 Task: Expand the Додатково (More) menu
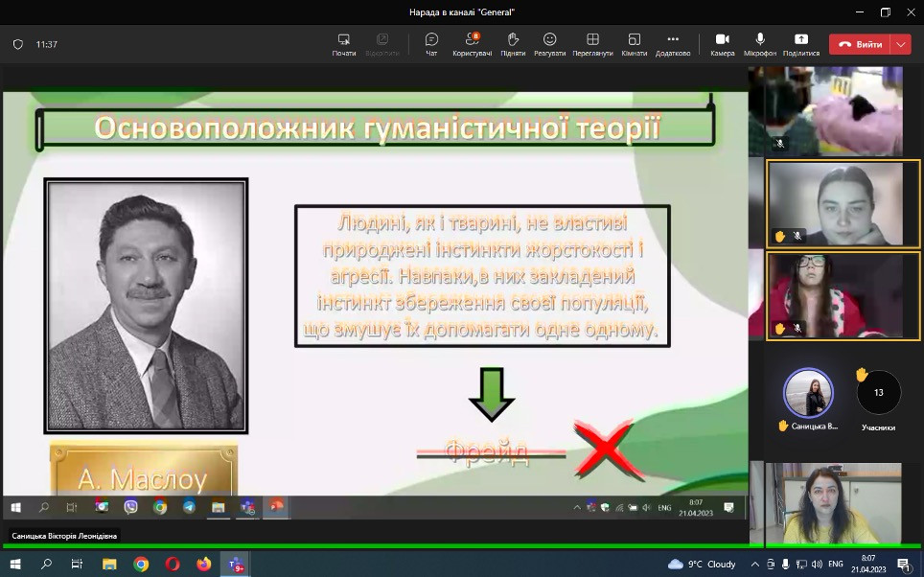tap(673, 44)
